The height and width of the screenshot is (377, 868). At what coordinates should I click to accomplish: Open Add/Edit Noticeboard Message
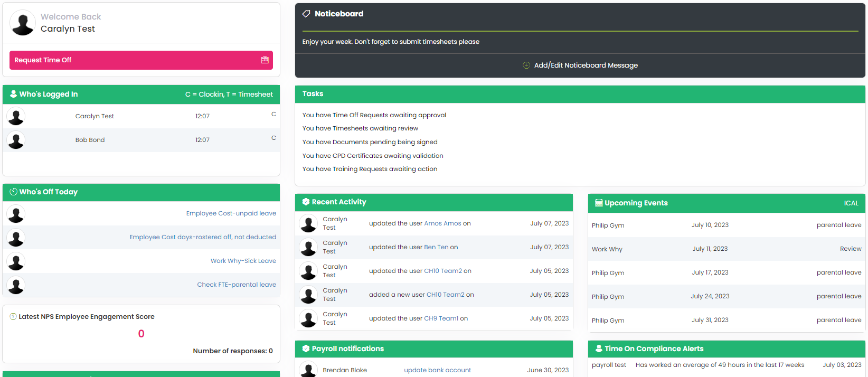[586, 65]
